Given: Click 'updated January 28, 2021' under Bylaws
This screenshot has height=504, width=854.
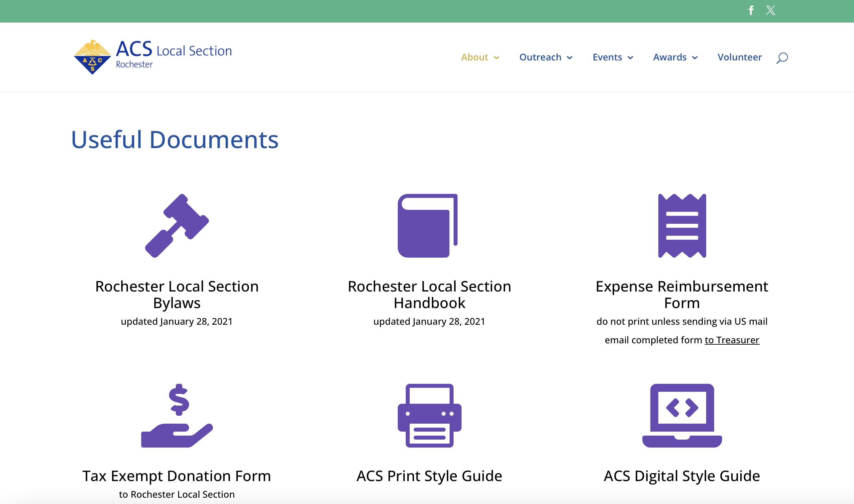Looking at the screenshot, I should pos(177,322).
